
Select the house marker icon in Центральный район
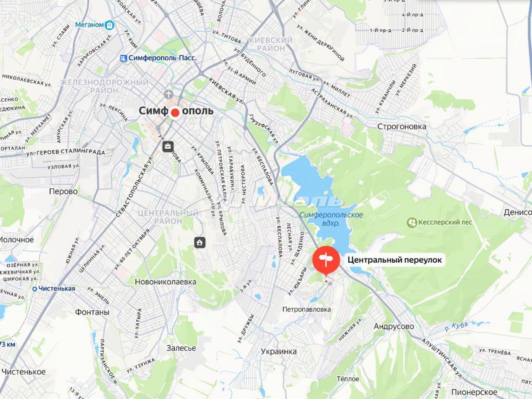point(200,242)
